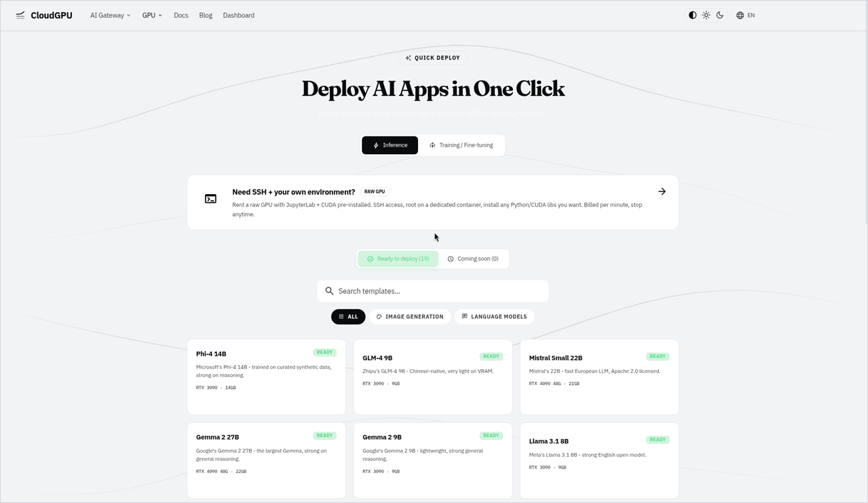Open the CloudGPU logo home link
Screen dimensions: 868x503
pyautogui.click(x=44, y=15)
